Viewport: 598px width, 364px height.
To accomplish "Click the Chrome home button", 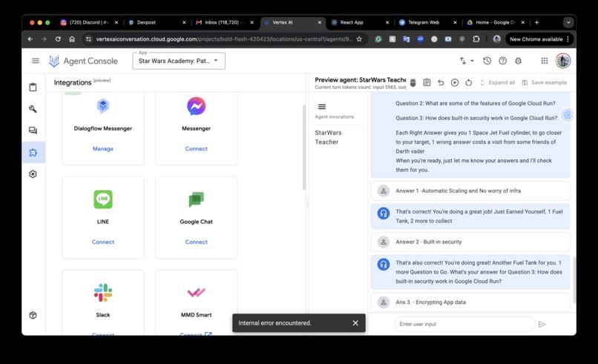I will [72, 39].
